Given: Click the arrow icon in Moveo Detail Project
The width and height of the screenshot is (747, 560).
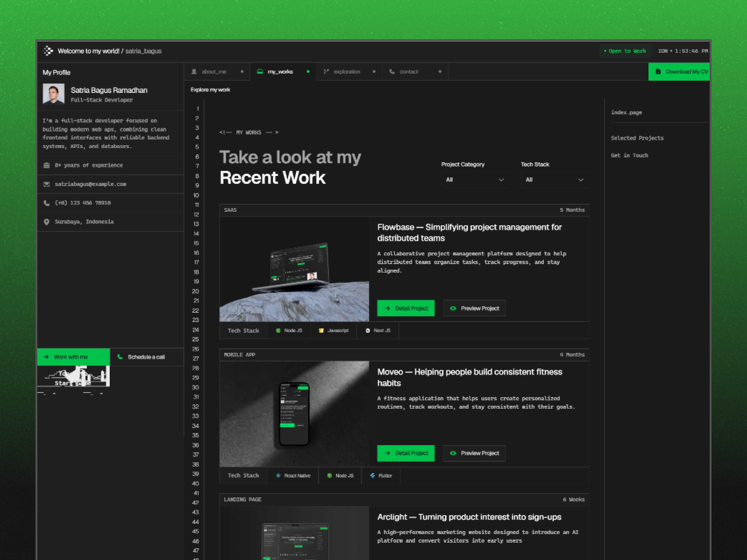Looking at the screenshot, I should point(388,453).
